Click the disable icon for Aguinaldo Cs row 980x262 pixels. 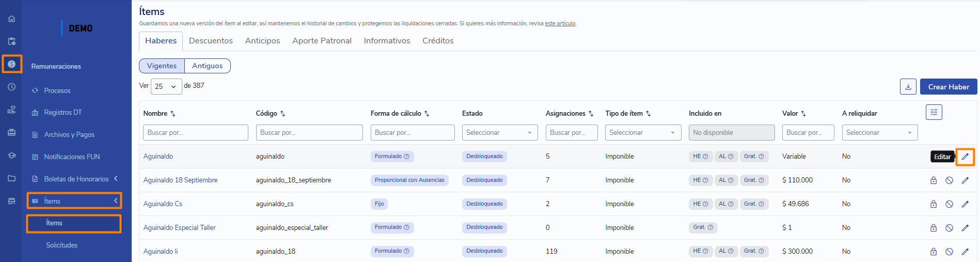point(949,204)
